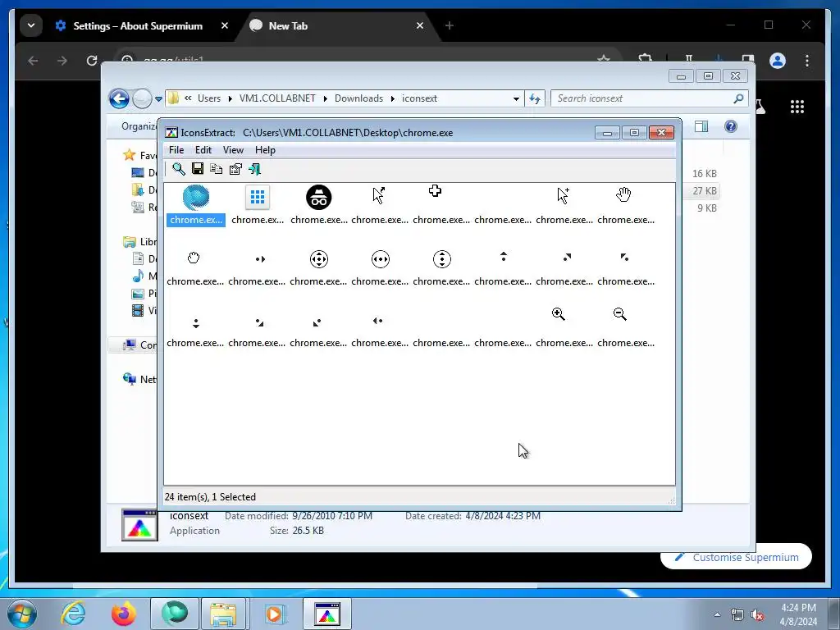Show hidden system tray icons

tap(717, 614)
